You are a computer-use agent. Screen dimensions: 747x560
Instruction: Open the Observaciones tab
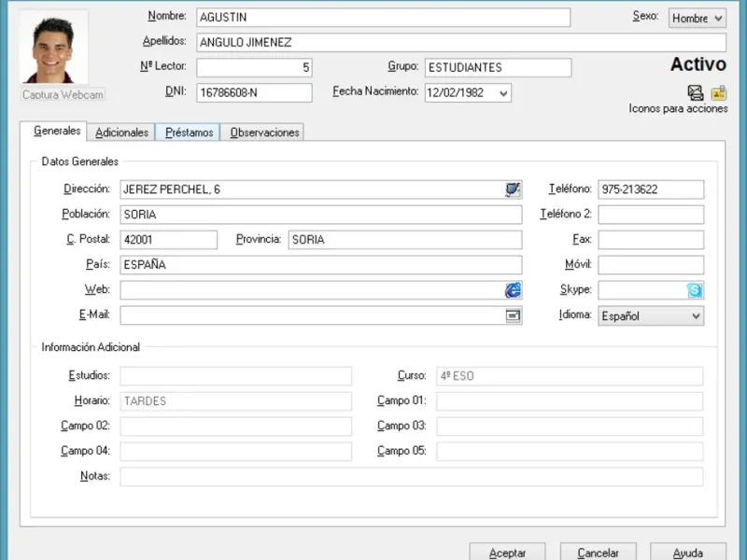(x=264, y=133)
